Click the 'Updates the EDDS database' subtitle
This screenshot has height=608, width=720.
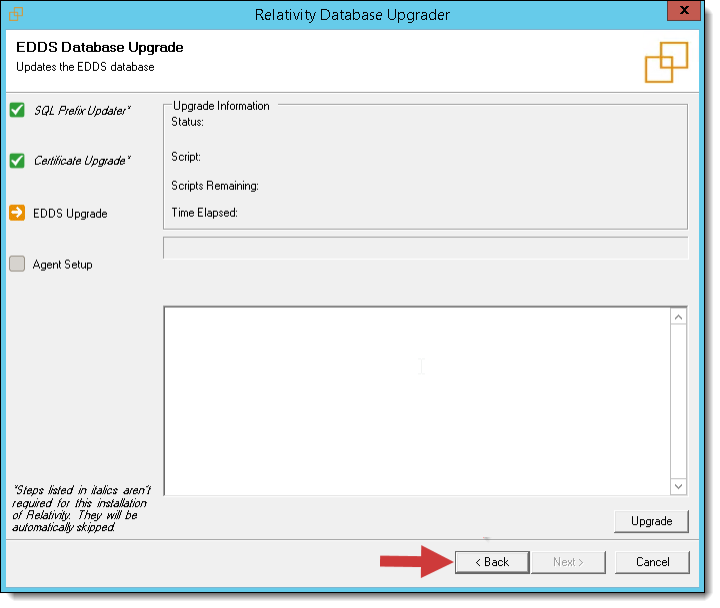85,67
